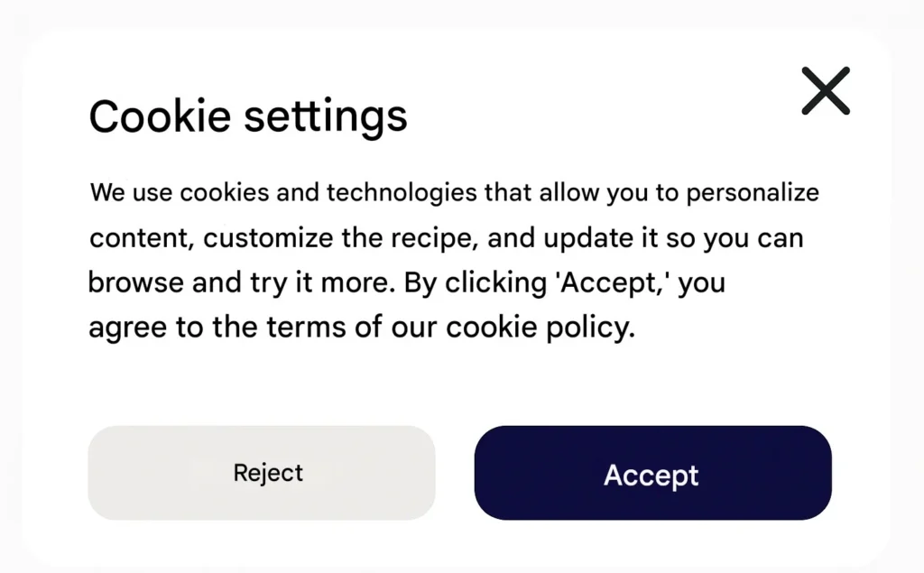Dismiss the dialog using the cross icon
This screenshot has width=924, height=573.
(826, 91)
